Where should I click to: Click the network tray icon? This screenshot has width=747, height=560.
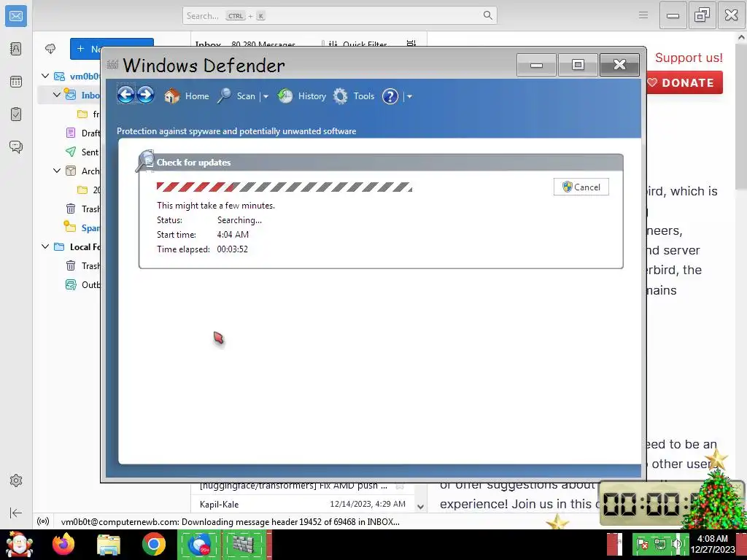pyautogui.click(x=660, y=544)
